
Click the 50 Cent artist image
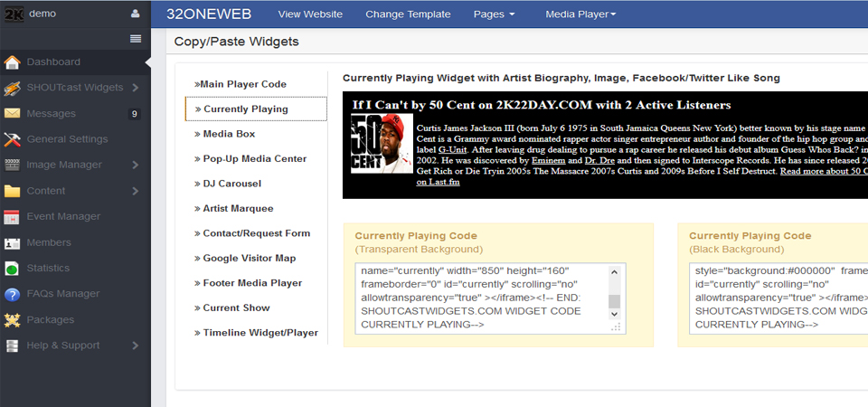click(x=382, y=144)
